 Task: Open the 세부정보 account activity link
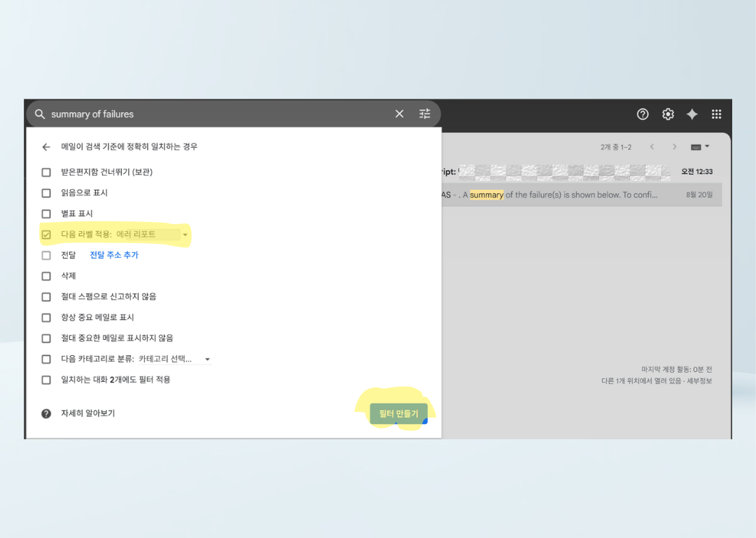701,381
